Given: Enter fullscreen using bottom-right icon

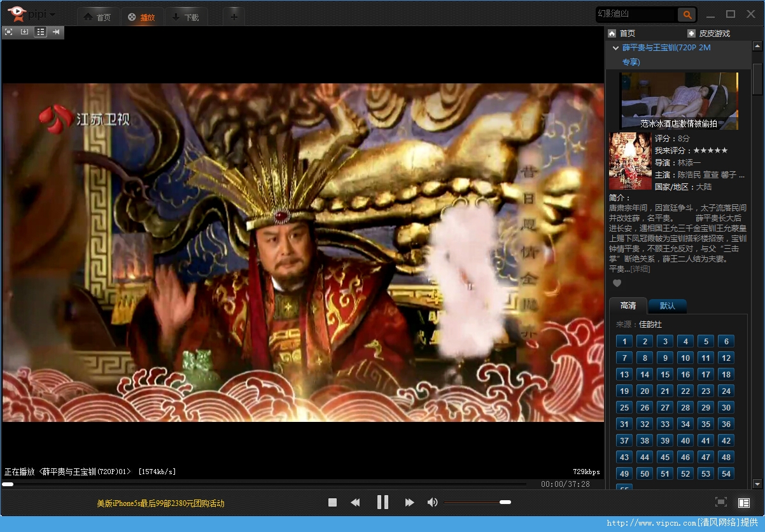Looking at the screenshot, I should (721, 502).
